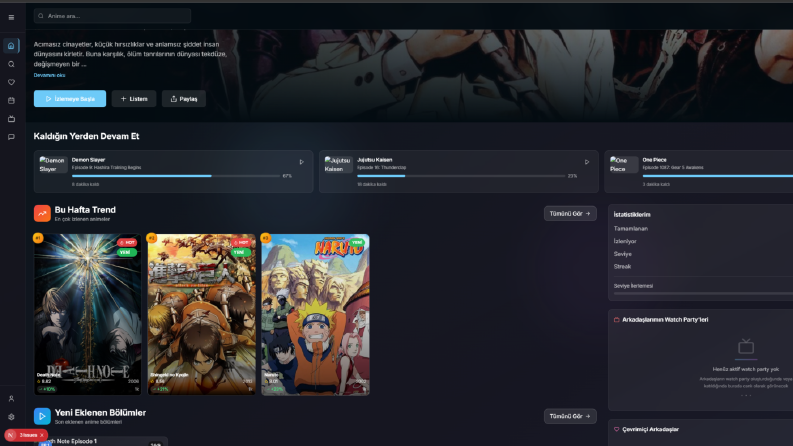Click Seviye in İstatistiklerim panel
793x446 pixels.
click(623, 254)
